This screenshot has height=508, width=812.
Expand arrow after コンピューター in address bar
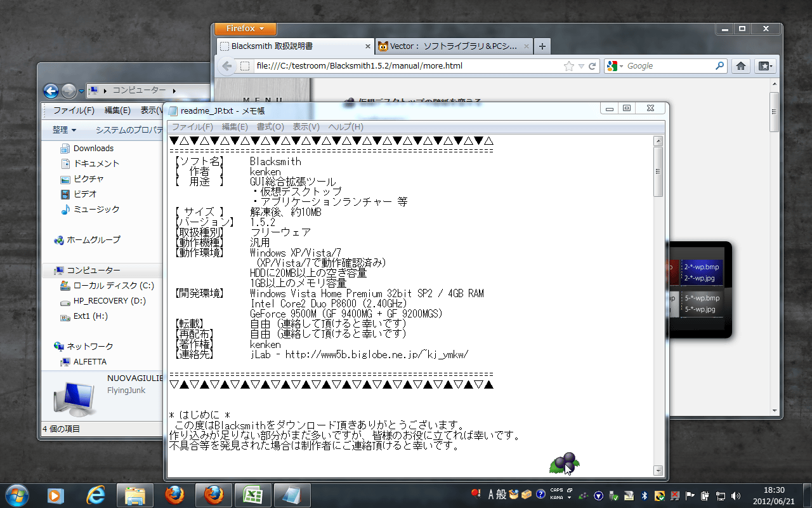174,91
